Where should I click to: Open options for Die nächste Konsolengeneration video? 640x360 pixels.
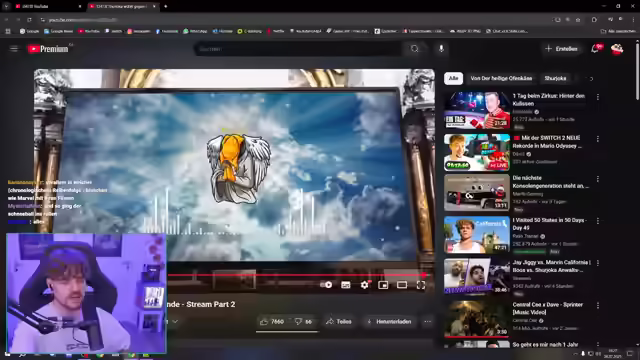tap(598, 179)
